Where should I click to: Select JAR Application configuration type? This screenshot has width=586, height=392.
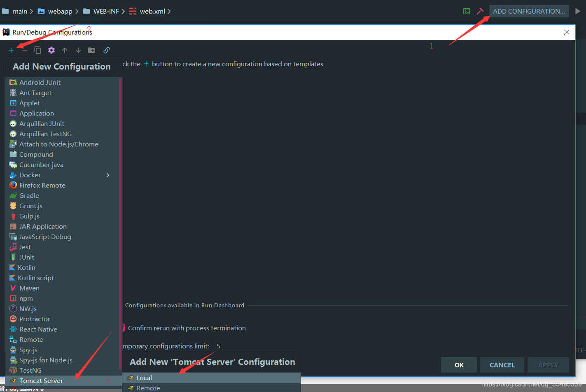click(x=62, y=226)
